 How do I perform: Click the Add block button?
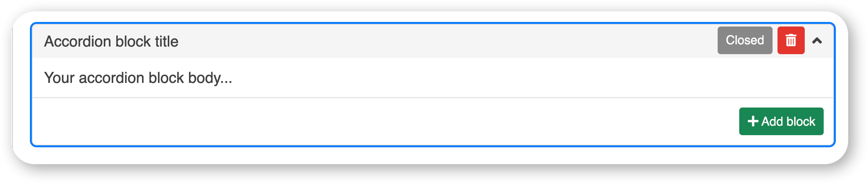pyautogui.click(x=781, y=121)
